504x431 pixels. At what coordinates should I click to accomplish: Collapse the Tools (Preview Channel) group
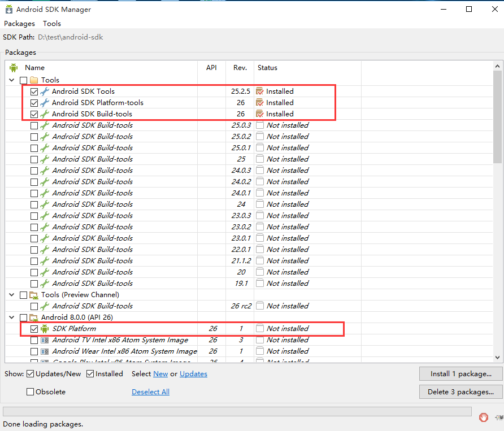(12, 295)
